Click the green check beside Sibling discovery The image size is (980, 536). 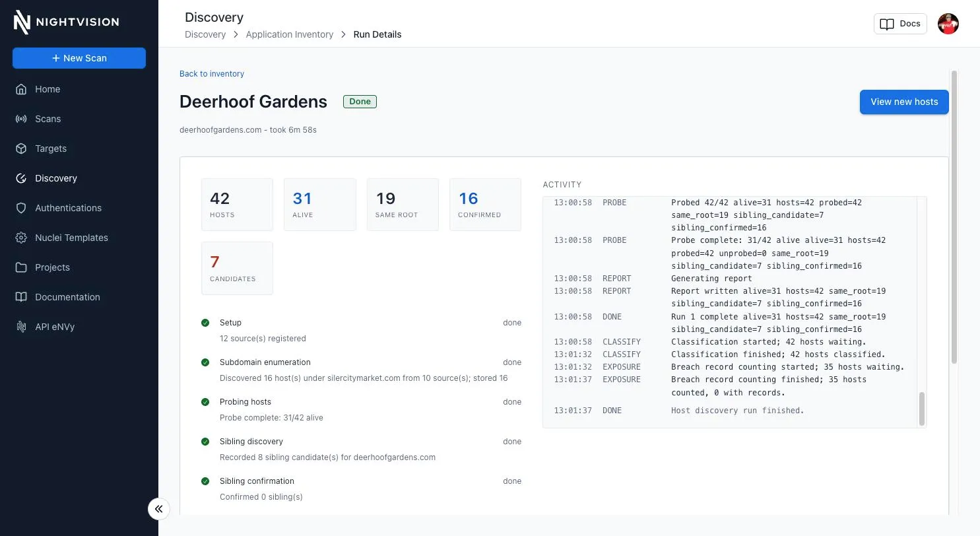[x=205, y=442]
